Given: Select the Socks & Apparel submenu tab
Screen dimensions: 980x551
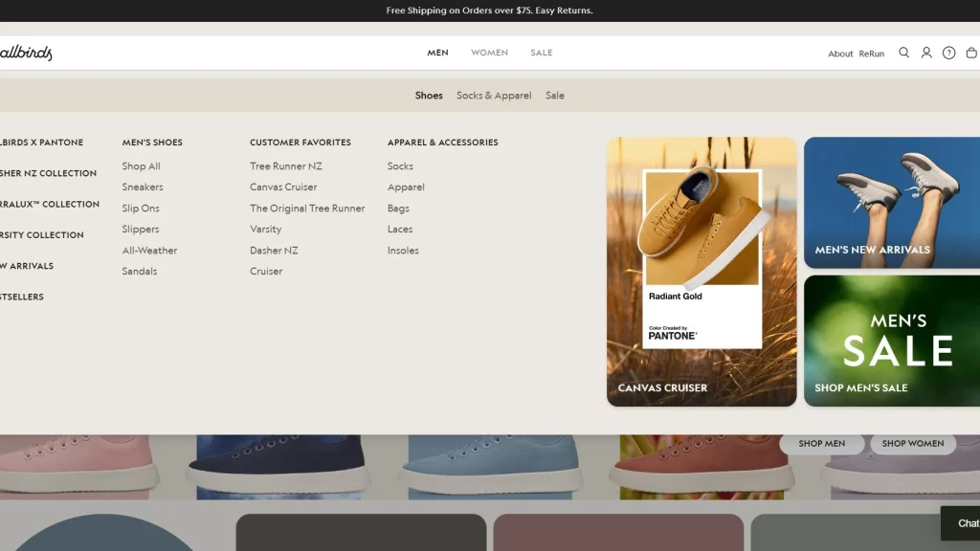Looking at the screenshot, I should click(494, 95).
